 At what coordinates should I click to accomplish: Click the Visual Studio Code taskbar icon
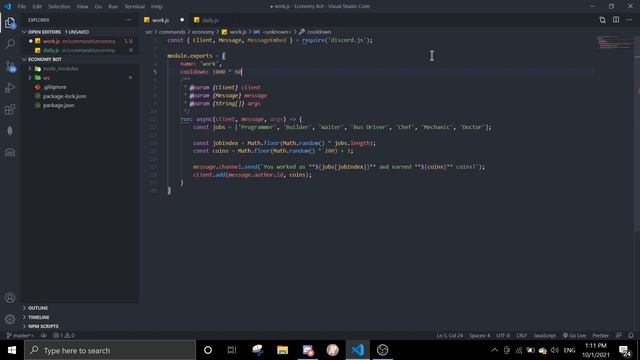pyautogui.click(x=358, y=350)
